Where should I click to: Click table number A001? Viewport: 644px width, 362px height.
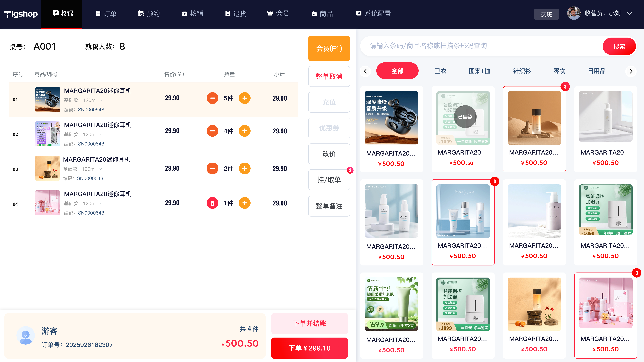point(44,46)
